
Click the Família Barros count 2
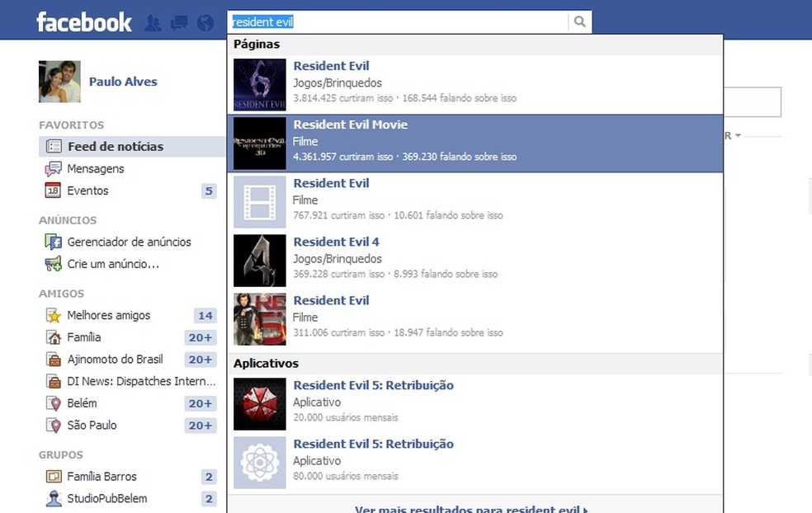click(209, 477)
